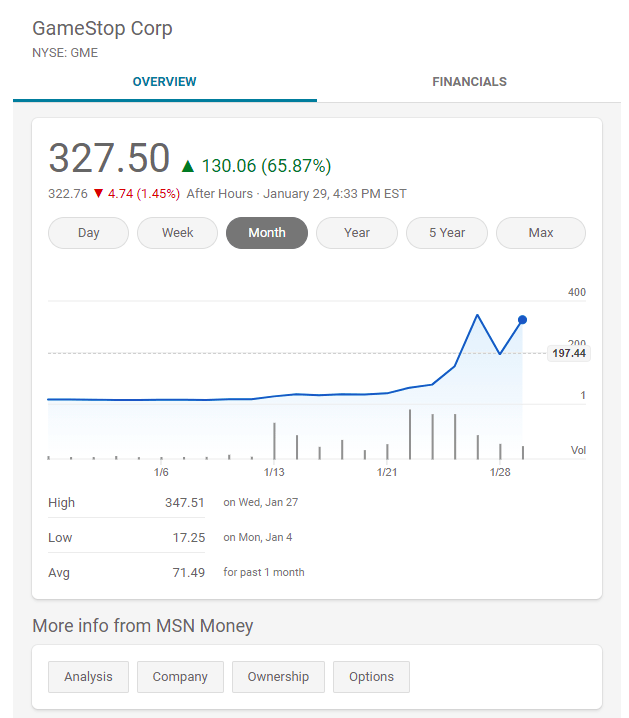Click the red down arrow beside 4.74

pyautogui.click(x=98, y=194)
